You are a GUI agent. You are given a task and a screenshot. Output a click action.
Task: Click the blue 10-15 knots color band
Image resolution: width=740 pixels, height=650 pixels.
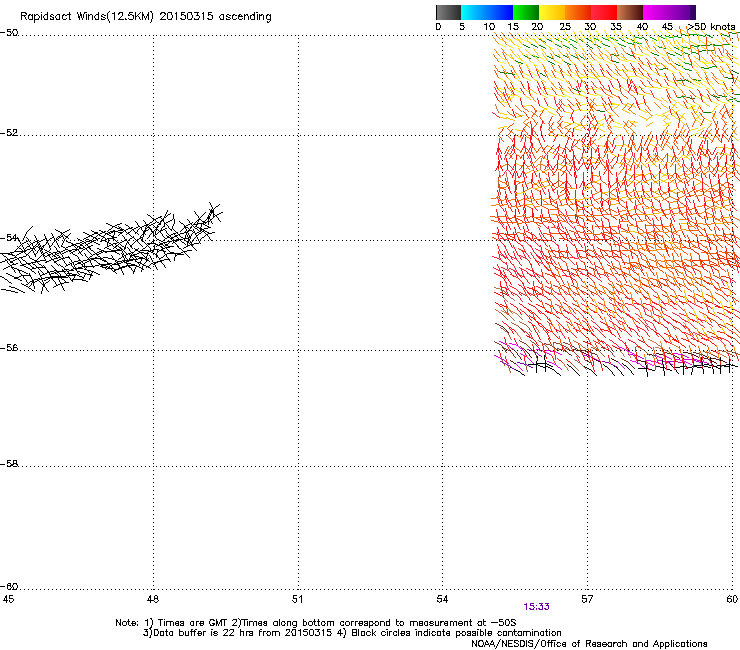click(500, 12)
